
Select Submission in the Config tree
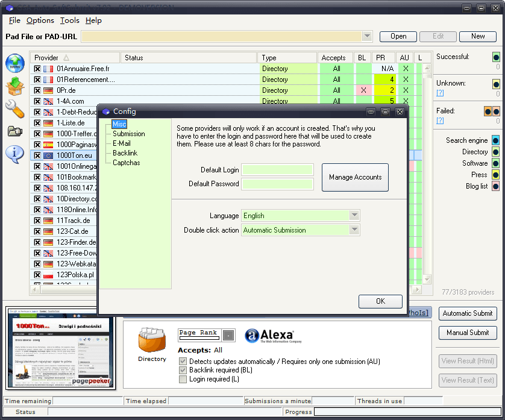[128, 134]
